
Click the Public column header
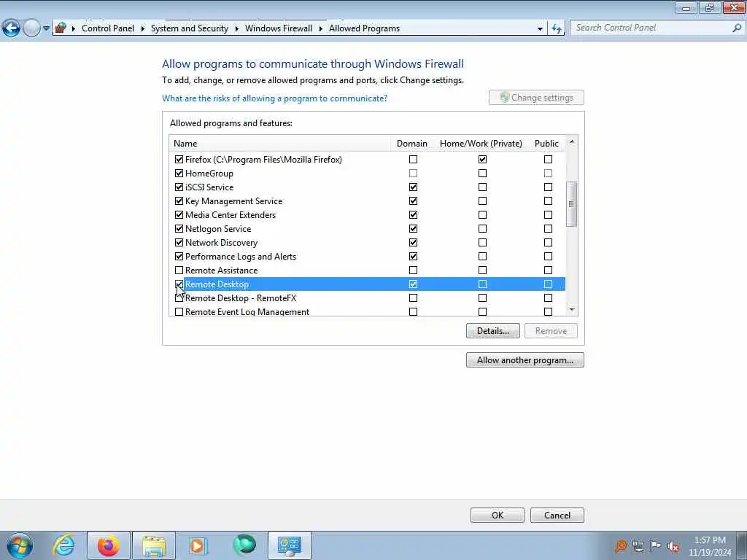pyautogui.click(x=546, y=144)
